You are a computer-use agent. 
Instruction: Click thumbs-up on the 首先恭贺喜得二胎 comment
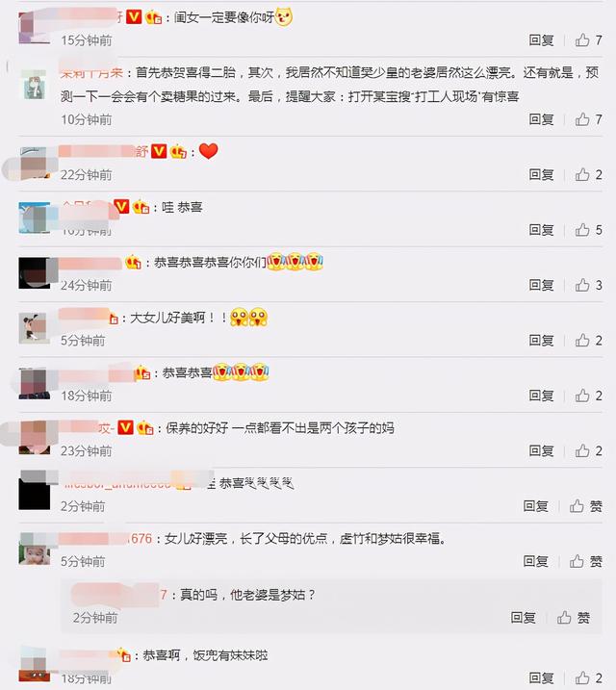click(588, 119)
